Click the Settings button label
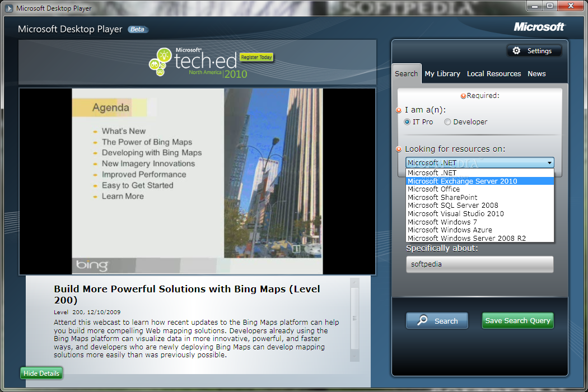Viewport: 588px width, 392px height. (539, 51)
